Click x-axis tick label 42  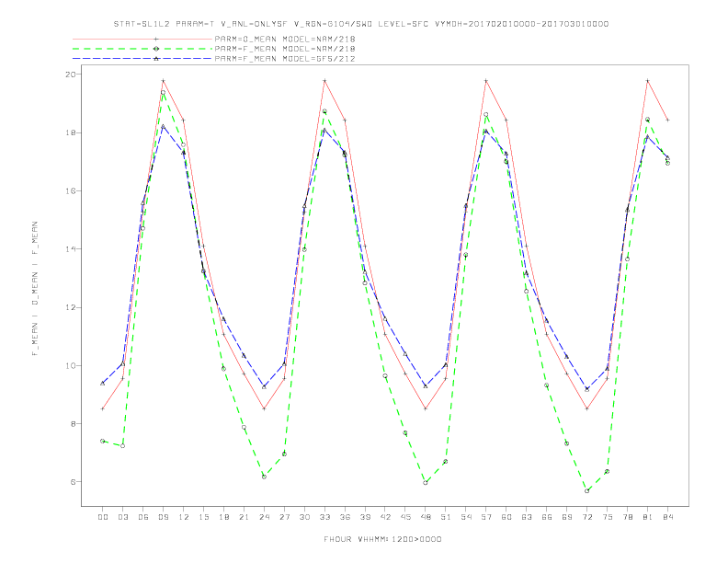(385, 517)
